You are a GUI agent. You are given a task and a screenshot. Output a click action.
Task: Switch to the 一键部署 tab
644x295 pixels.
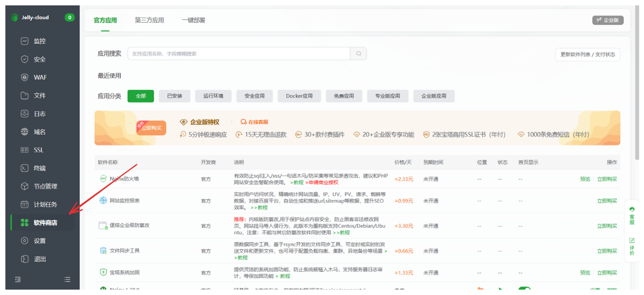coord(193,20)
